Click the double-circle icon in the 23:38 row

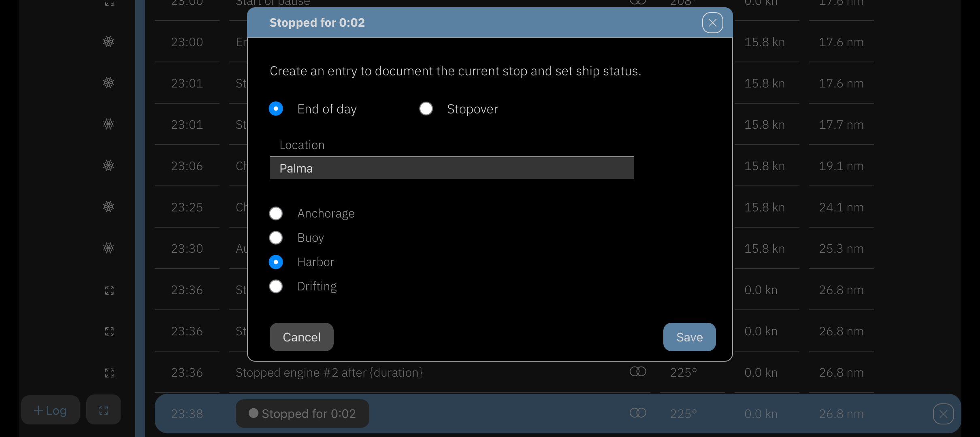[x=638, y=413]
